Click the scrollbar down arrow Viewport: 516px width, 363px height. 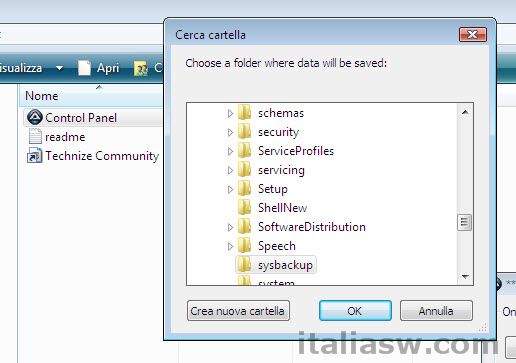point(465,276)
